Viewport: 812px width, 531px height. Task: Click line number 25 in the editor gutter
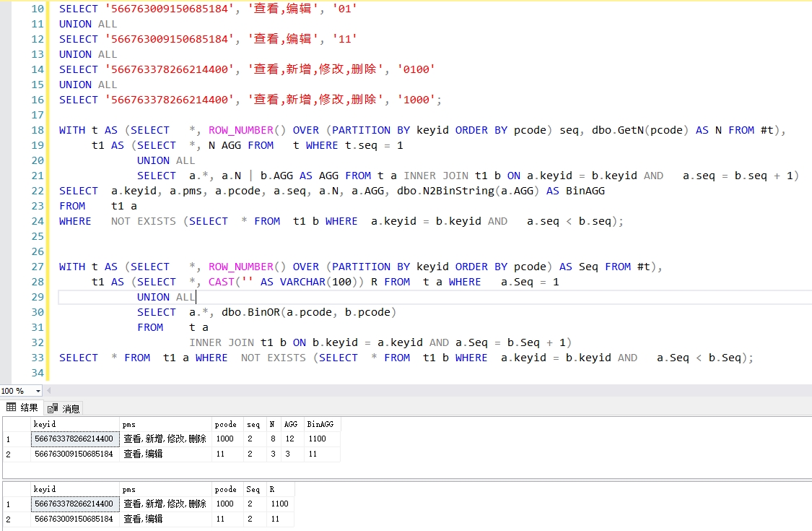38,236
